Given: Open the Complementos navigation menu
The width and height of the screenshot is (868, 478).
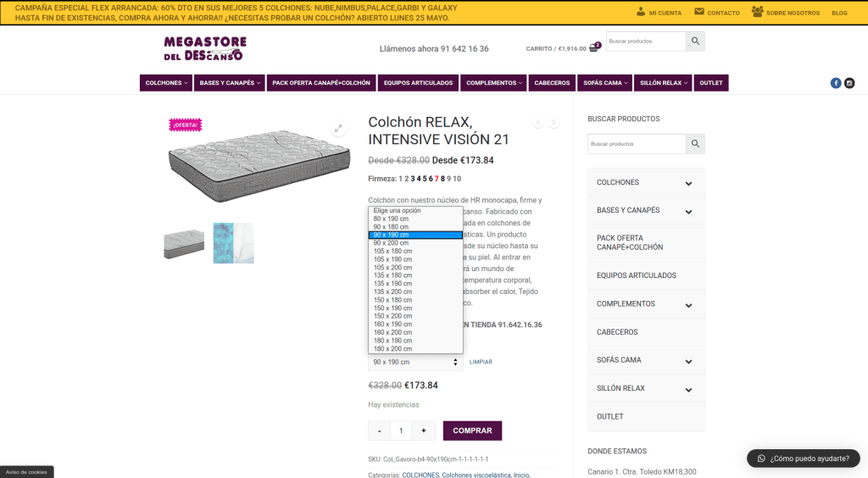Looking at the screenshot, I should coord(494,83).
